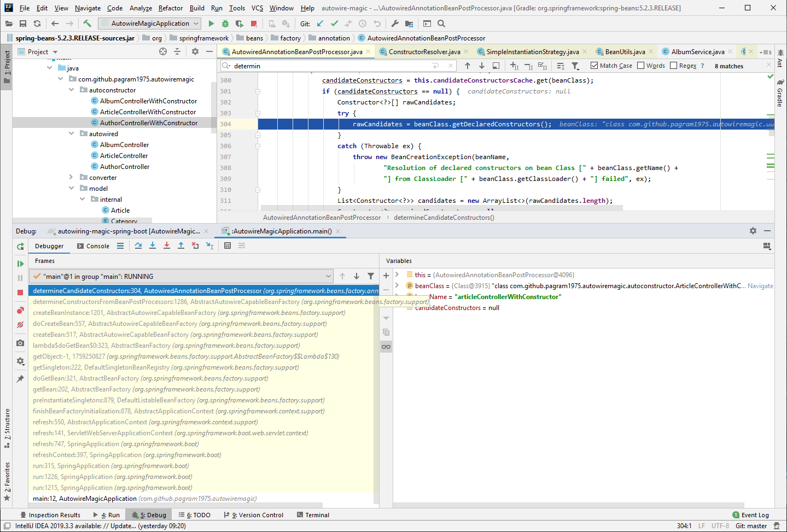787x532 pixels.
Task: Open the thread selector dropdown showing main
Action: click(x=328, y=276)
